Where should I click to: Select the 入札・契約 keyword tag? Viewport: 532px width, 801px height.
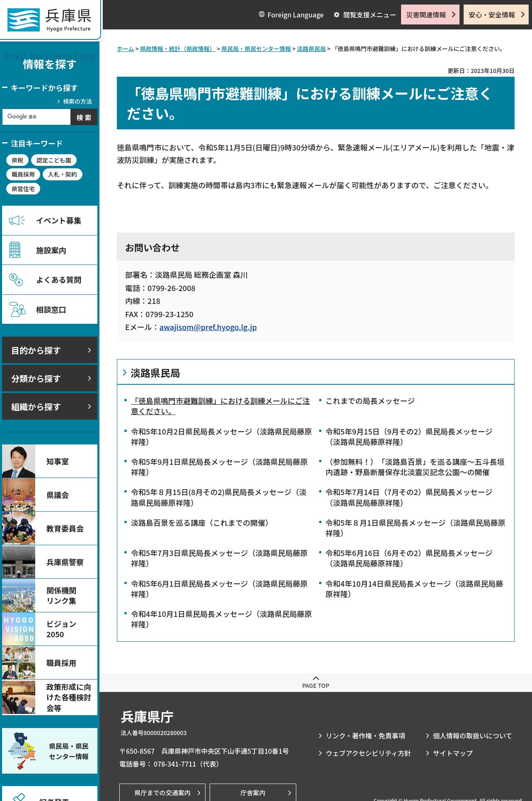(x=63, y=175)
